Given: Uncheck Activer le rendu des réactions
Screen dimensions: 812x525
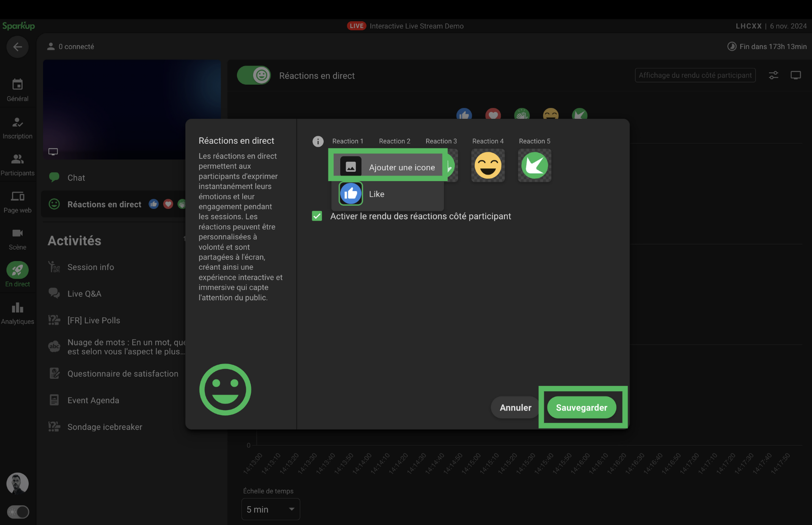Looking at the screenshot, I should click(x=317, y=216).
